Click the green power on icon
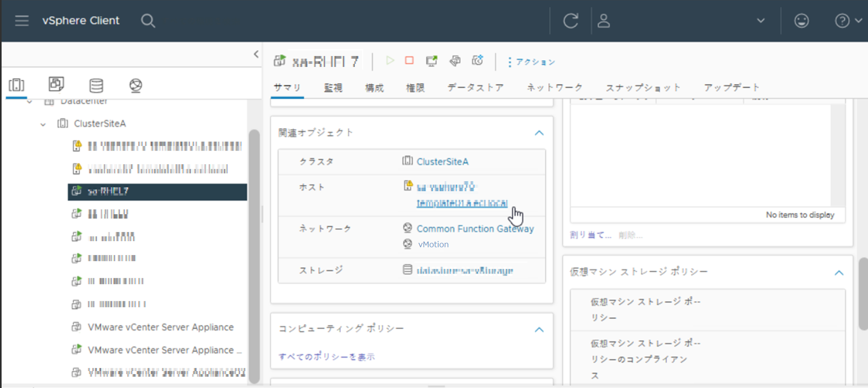 coord(390,61)
